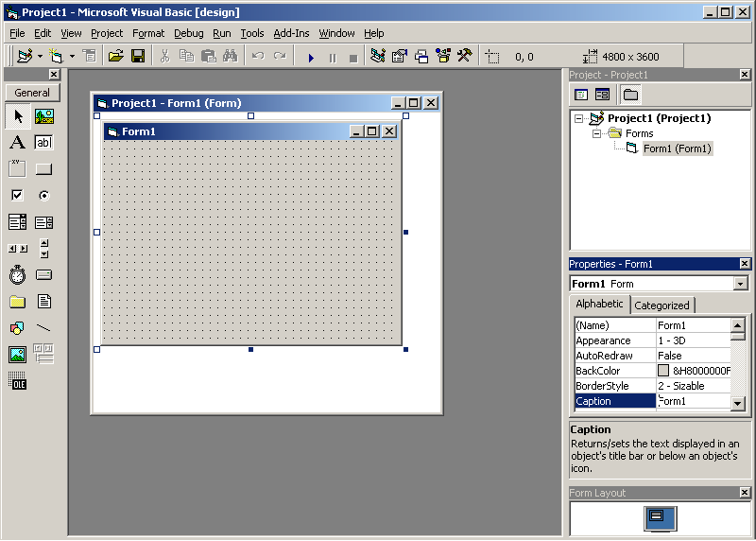Open the Form1 object combo box dropdown
Screen dimensions: 756x541
point(741,284)
